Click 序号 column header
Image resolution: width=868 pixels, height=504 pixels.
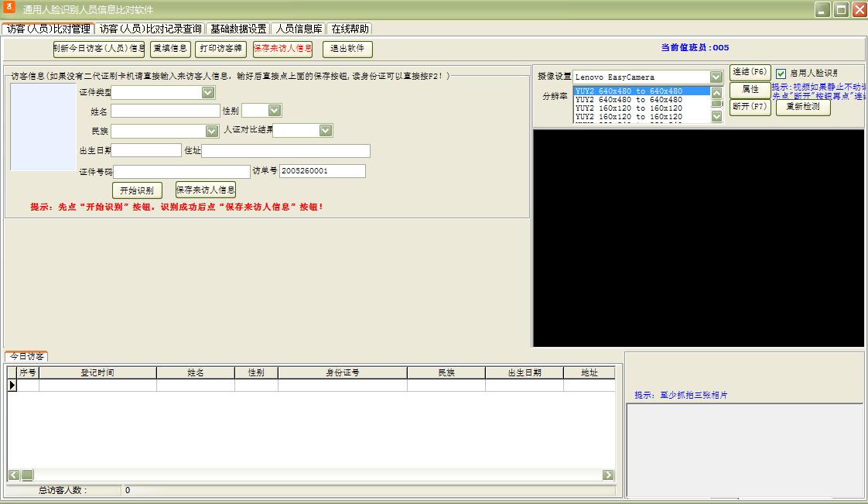coord(28,372)
